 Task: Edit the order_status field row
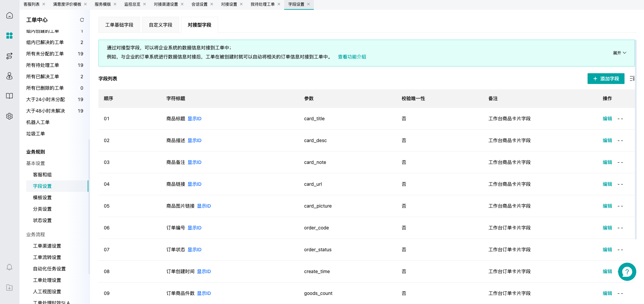coord(607,250)
